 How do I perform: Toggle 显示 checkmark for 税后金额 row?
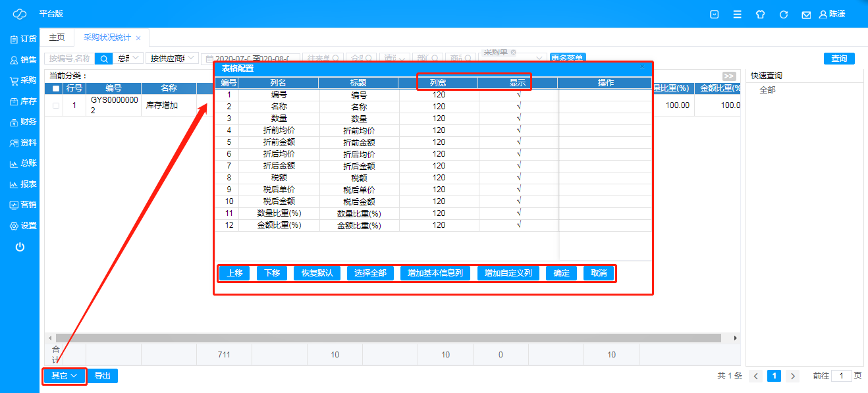click(519, 201)
